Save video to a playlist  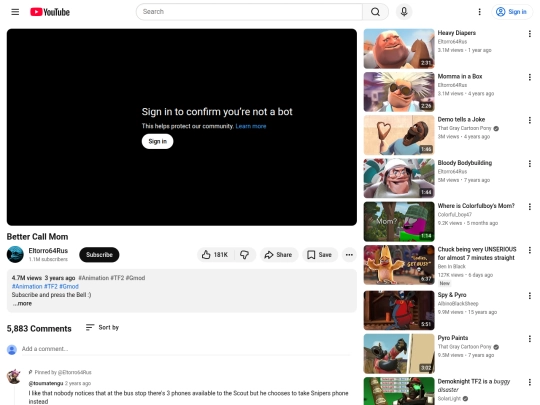[x=319, y=255]
